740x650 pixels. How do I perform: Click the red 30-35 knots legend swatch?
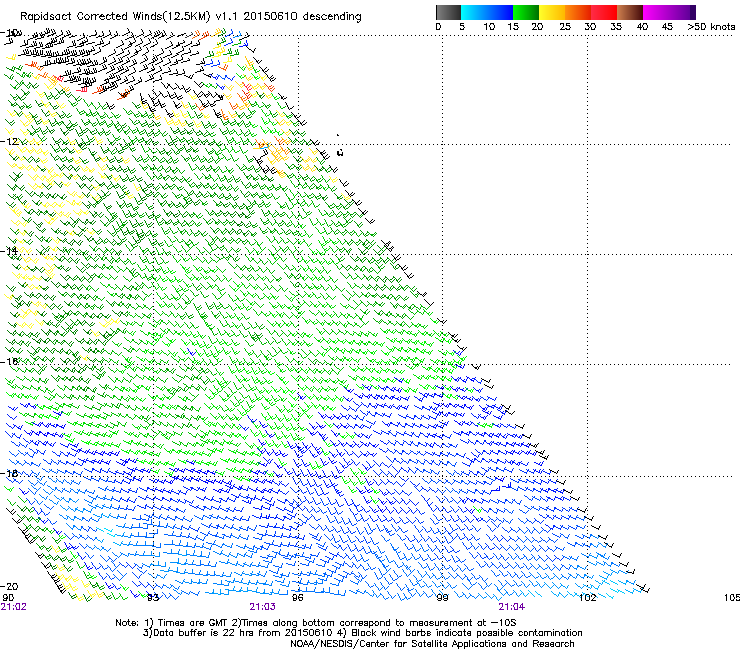pyautogui.click(x=604, y=12)
